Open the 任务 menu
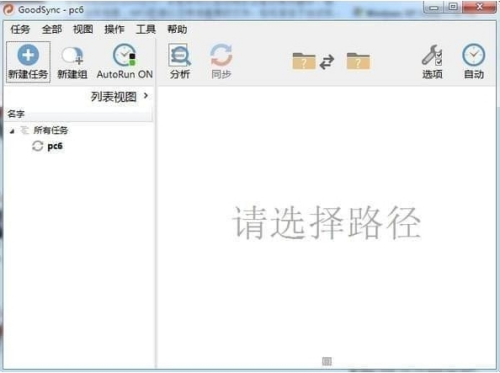Image resolution: width=500 pixels, height=373 pixels. click(x=20, y=29)
